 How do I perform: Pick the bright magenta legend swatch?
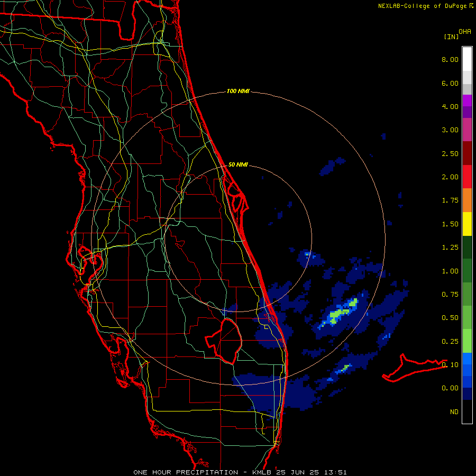click(467, 100)
